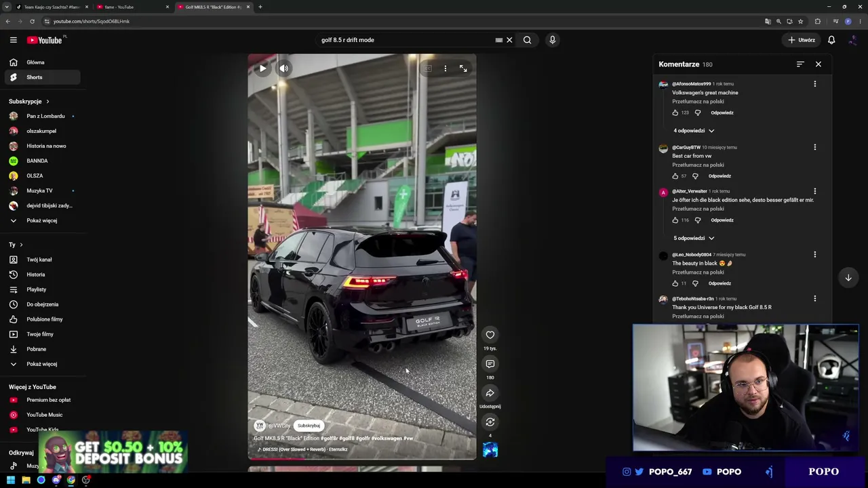Clear the search field with the X
The image size is (868, 488).
point(509,40)
